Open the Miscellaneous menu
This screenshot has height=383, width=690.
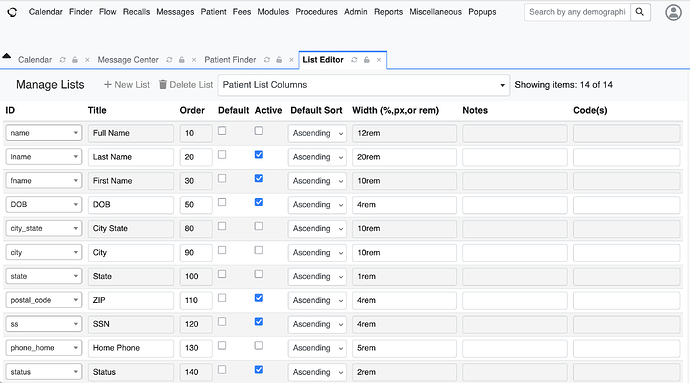coord(436,12)
